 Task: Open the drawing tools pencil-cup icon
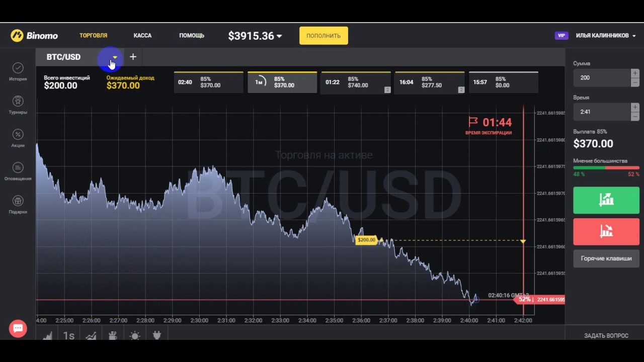tap(113, 335)
